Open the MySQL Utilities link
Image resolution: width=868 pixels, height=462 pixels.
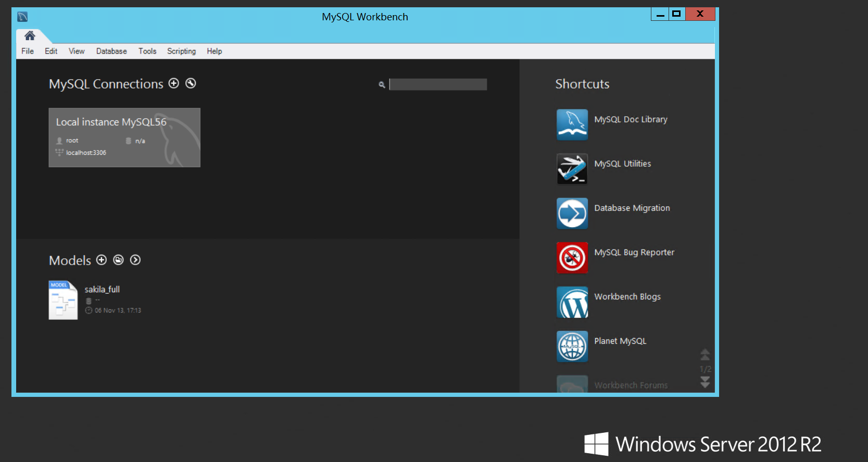(622, 164)
